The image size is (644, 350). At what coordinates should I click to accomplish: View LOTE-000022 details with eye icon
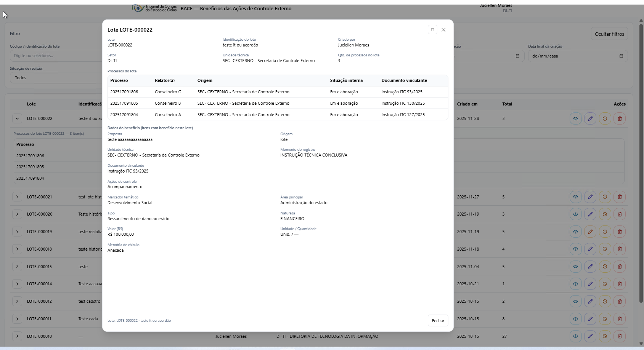pos(575,118)
